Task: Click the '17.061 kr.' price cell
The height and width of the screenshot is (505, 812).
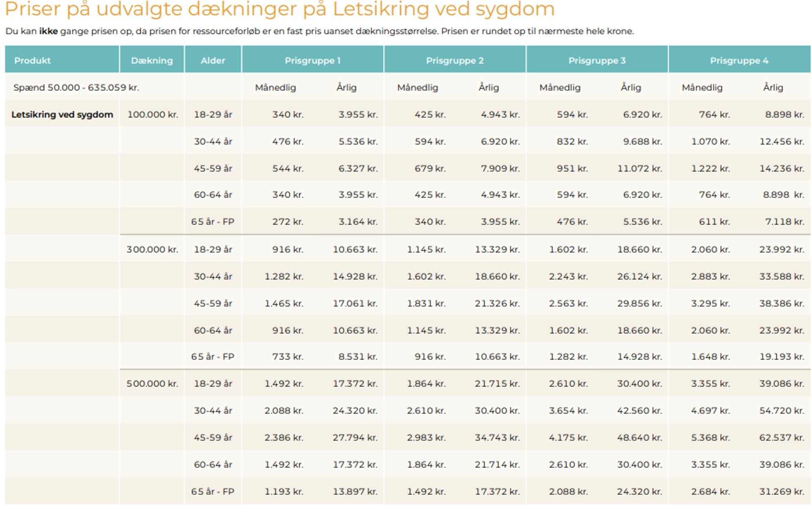Action: pyautogui.click(x=355, y=303)
